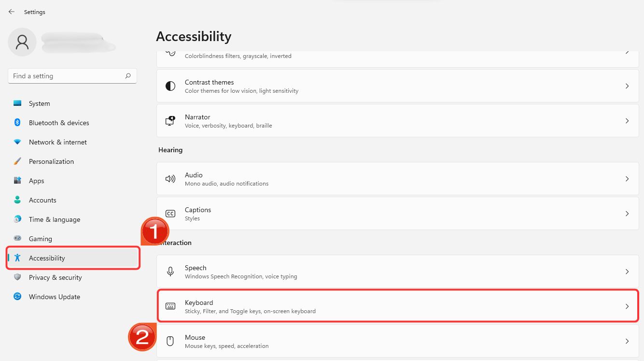This screenshot has width=644, height=361.
Task: Go back using the back arrow
Action: [11, 12]
